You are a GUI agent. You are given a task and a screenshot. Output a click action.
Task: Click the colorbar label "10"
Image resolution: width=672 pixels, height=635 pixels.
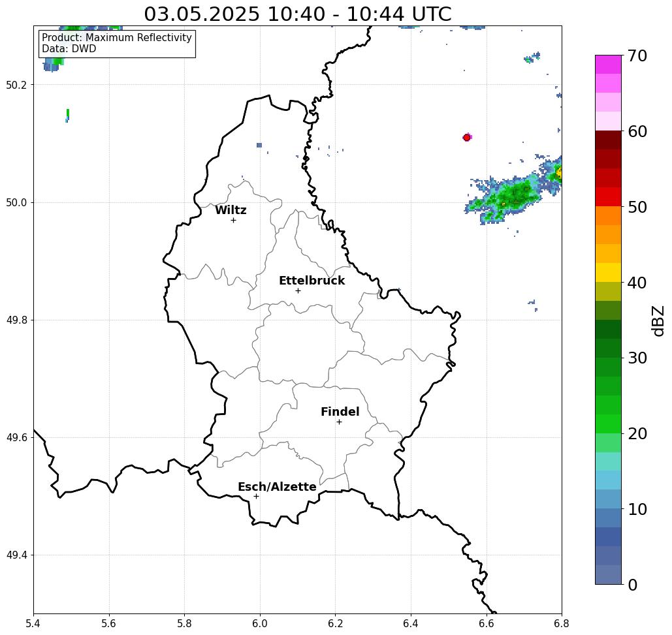(x=637, y=509)
